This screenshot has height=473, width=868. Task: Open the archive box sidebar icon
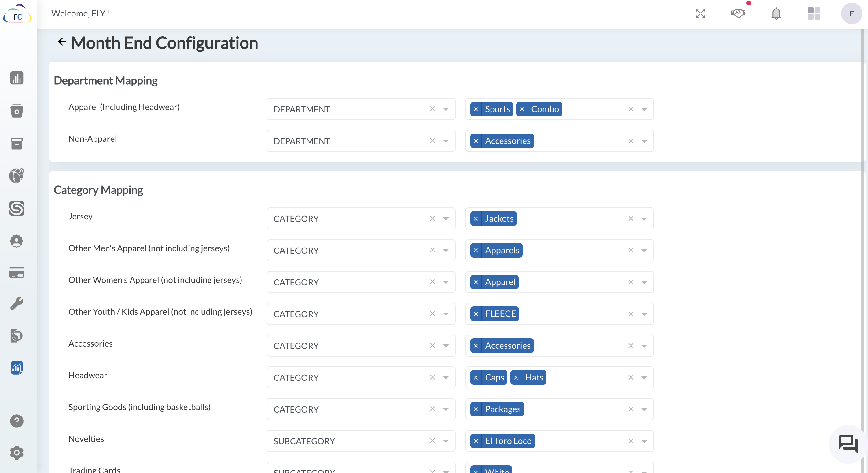[17, 144]
